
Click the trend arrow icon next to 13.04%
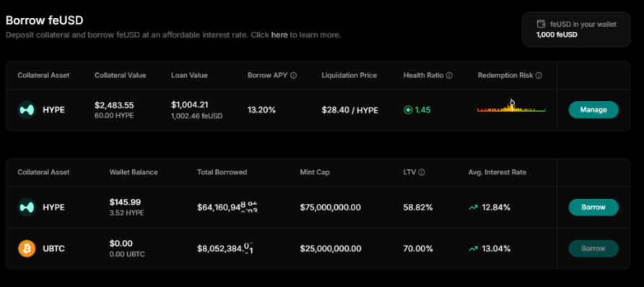tap(473, 249)
